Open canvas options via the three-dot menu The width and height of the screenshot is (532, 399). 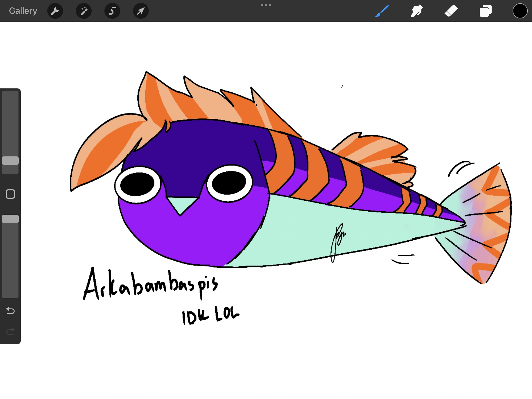point(266,5)
